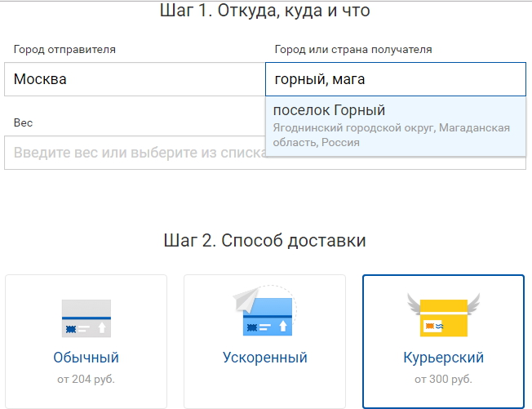This screenshot has height=409, width=532.
Task: Click the 'от 204 руб.' price text
Action: (86, 379)
